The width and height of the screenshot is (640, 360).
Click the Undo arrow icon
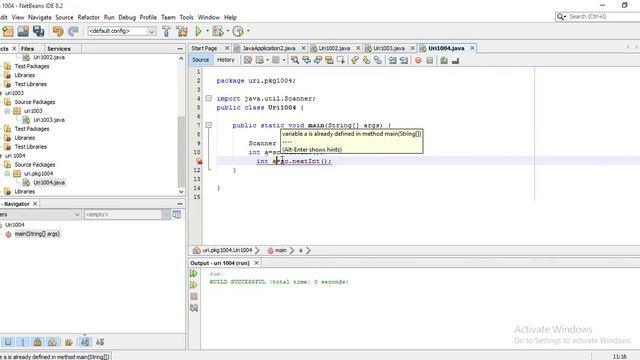pos(58,31)
